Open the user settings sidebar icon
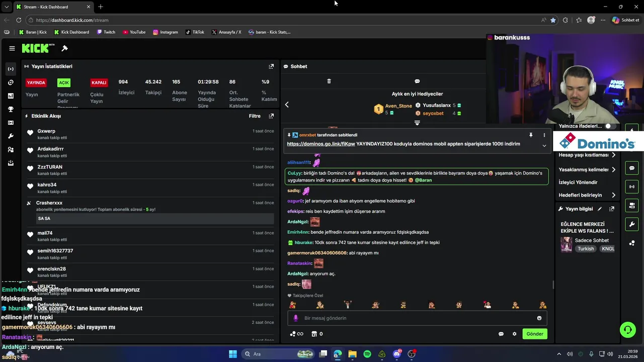 pyautogui.click(x=11, y=150)
